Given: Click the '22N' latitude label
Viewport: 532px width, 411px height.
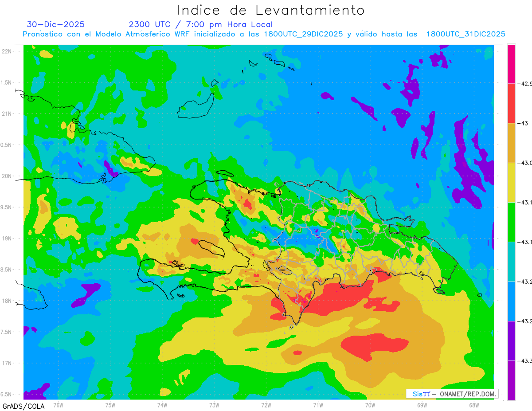Looking at the screenshot, I should click(x=7, y=51).
